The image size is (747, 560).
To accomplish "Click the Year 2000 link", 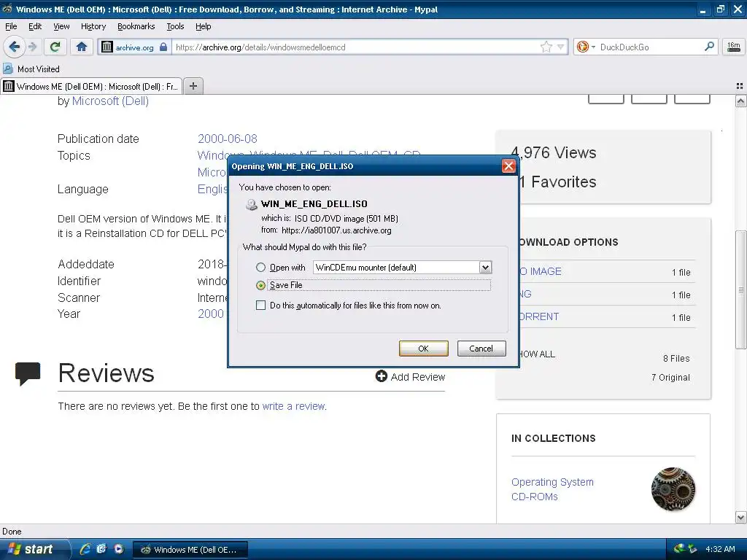I will [x=211, y=314].
